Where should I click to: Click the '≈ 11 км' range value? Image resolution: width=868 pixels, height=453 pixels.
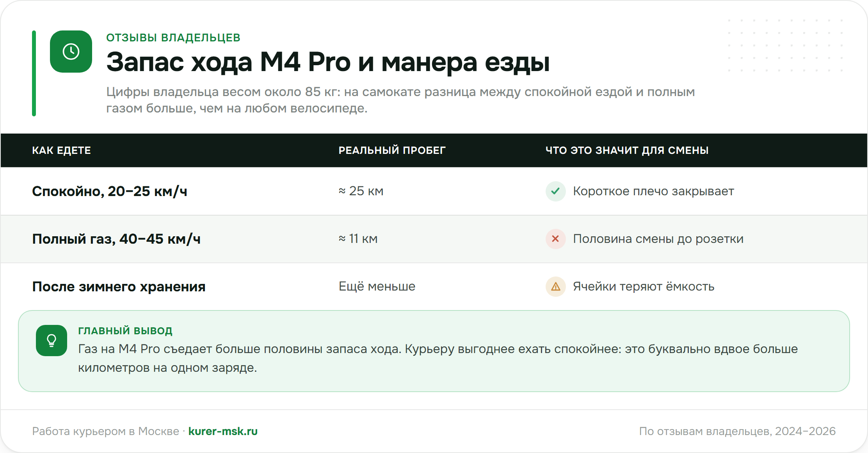coord(358,239)
